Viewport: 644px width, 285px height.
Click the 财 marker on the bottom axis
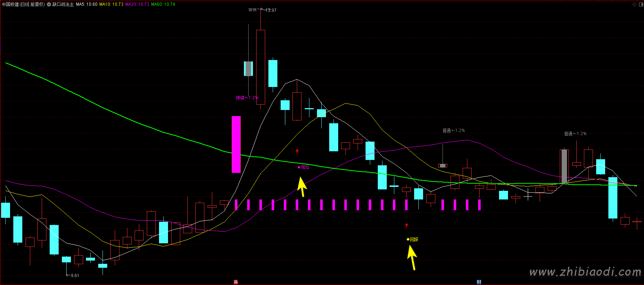click(479, 282)
